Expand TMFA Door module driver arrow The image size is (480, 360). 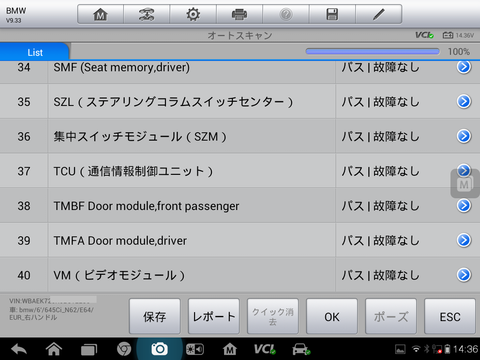[x=464, y=240]
